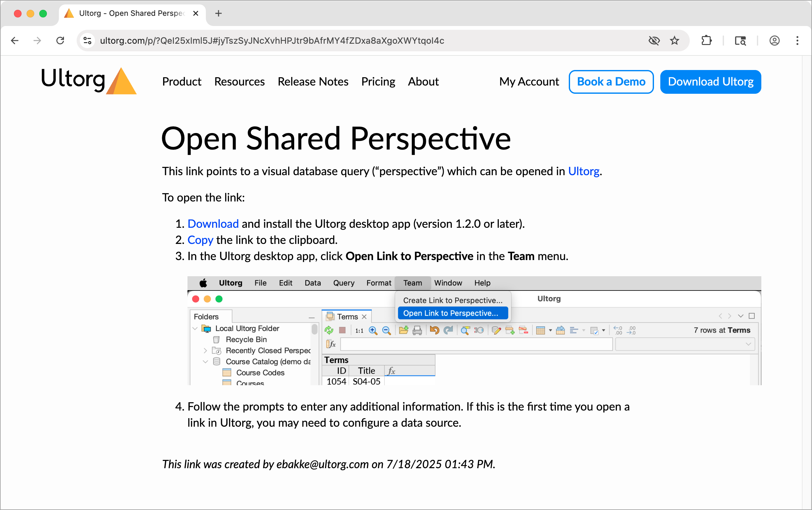812x510 pixels.
Task: Click the Download Ultorg button
Action: tap(711, 82)
